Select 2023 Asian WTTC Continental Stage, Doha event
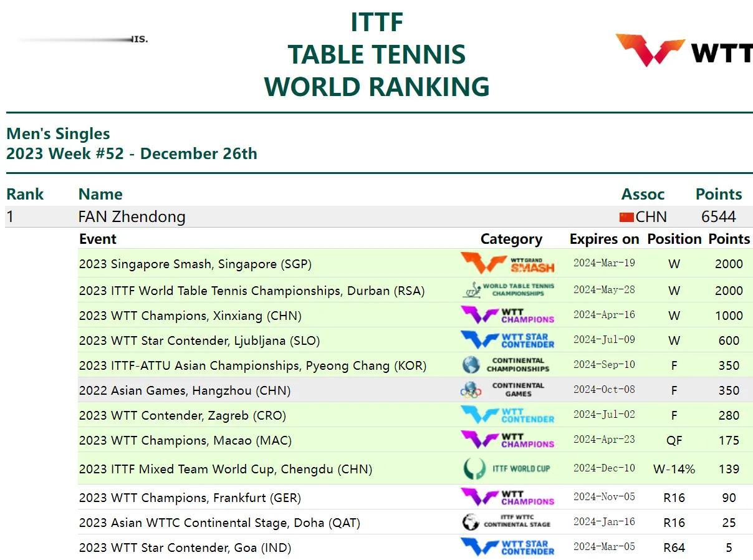The width and height of the screenshot is (753, 560). pyautogui.click(x=219, y=523)
